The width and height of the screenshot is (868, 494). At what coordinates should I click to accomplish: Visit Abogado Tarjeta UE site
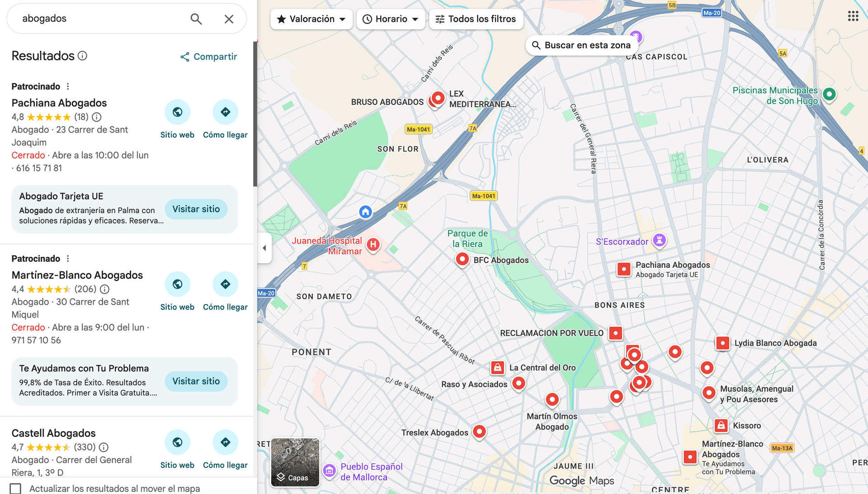coord(196,209)
